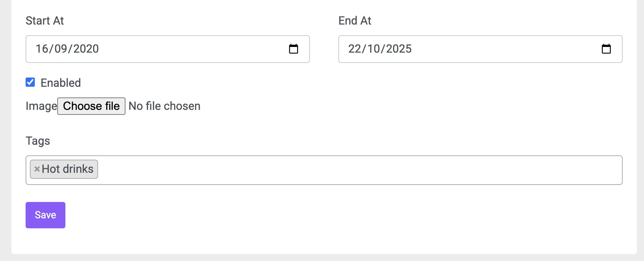The image size is (644, 261).
Task: Open the Start At calendar picker icon
Action: pos(294,49)
